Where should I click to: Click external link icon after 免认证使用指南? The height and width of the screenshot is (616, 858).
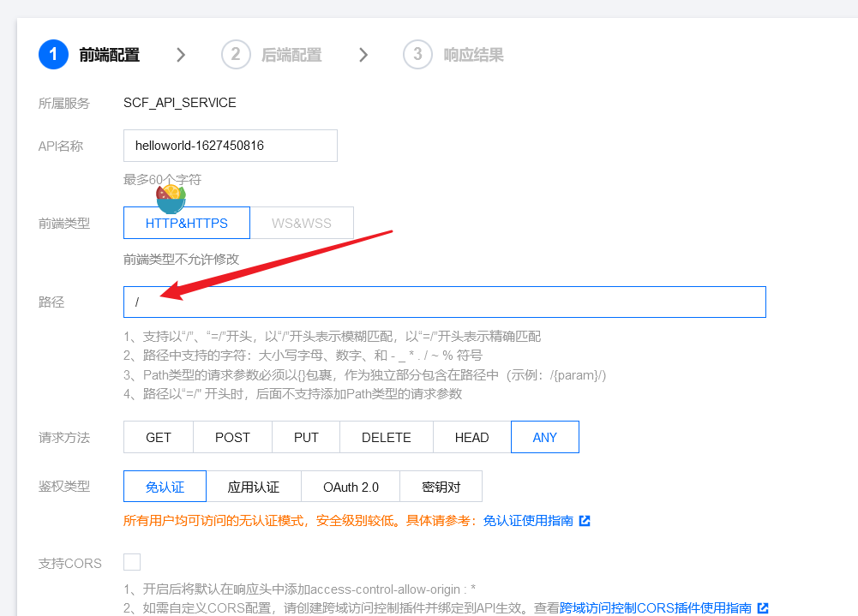(585, 520)
